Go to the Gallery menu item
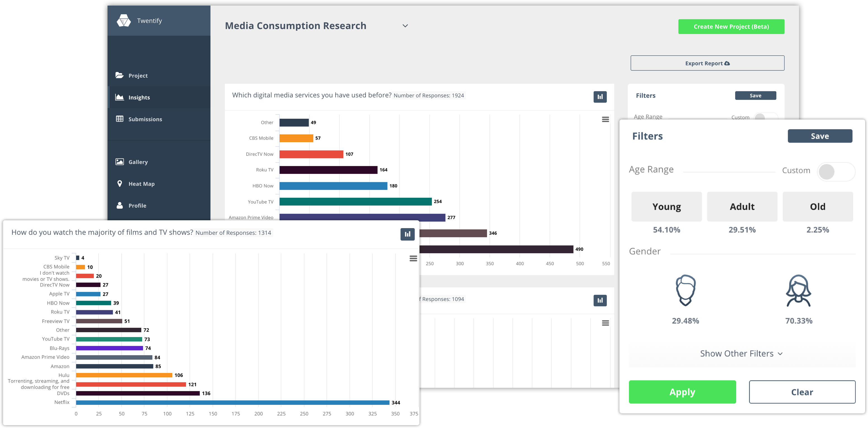868x428 pixels. click(x=159, y=162)
